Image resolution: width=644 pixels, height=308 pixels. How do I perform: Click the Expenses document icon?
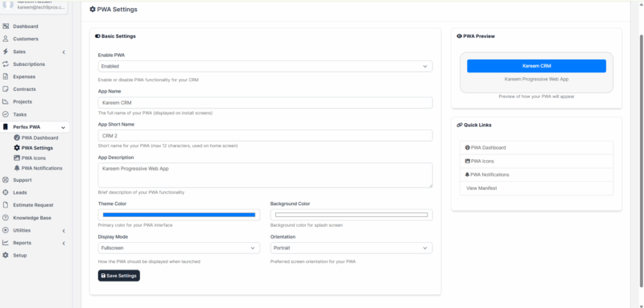[x=6, y=76]
